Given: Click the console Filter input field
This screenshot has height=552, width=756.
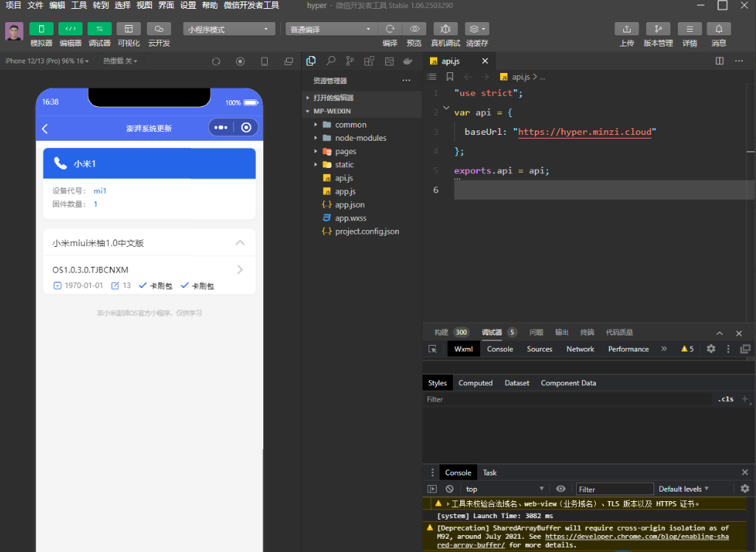Looking at the screenshot, I should click(614, 489).
